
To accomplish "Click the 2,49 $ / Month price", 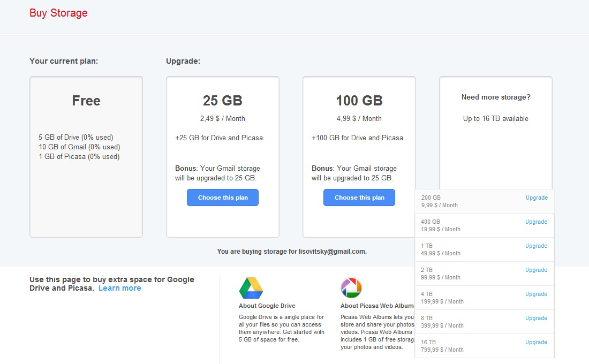I will tap(222, 119).
